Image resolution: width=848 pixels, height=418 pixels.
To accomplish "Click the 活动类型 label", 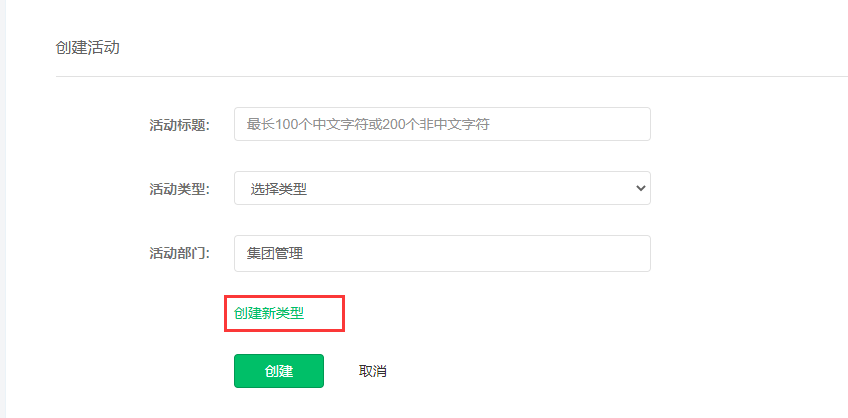I will click(x=179, y=189).
